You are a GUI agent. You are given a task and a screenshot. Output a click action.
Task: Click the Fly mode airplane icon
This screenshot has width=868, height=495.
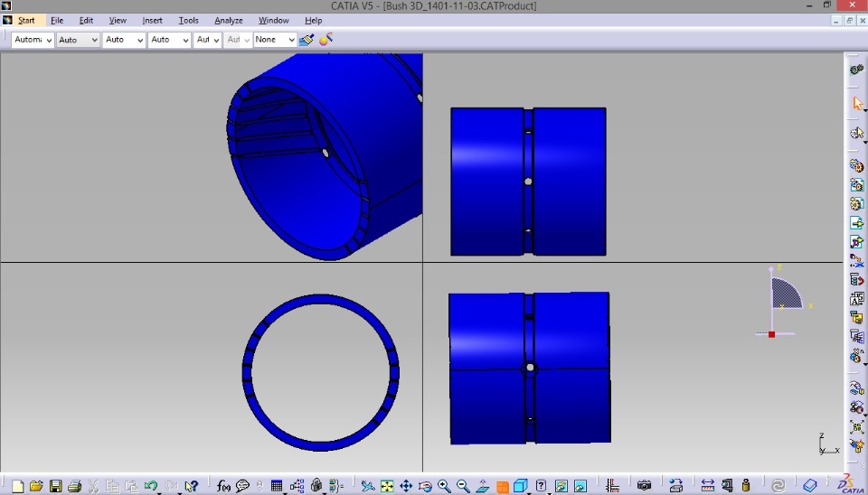tap(368, 486)
